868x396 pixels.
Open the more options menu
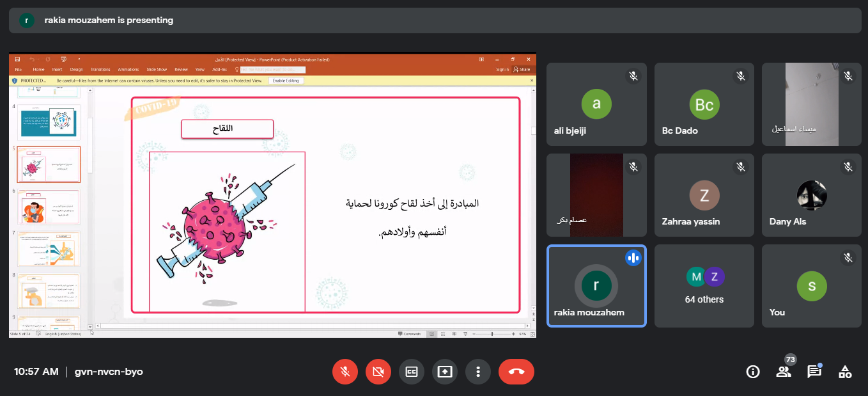pos(478,372)
